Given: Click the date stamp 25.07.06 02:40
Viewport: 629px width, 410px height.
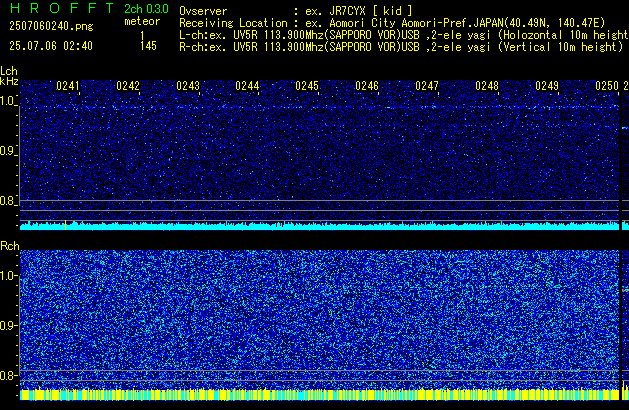Looking at the screenshot, I should point(51,46).
